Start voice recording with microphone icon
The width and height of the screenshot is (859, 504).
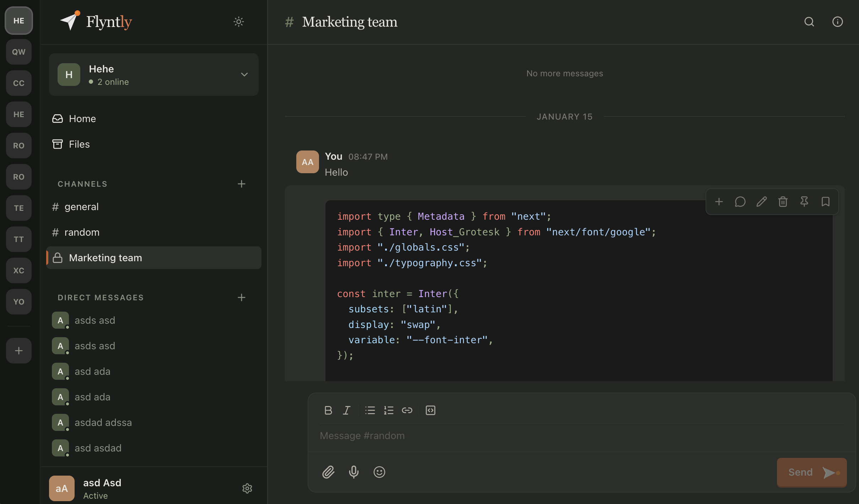click(x=354, y=472)
